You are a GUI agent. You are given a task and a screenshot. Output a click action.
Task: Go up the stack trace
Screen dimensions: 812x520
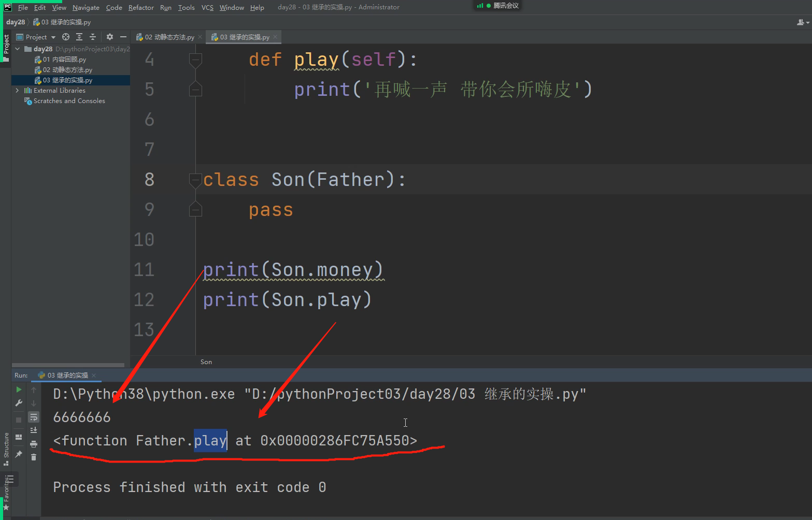click(x=34, y=389)
